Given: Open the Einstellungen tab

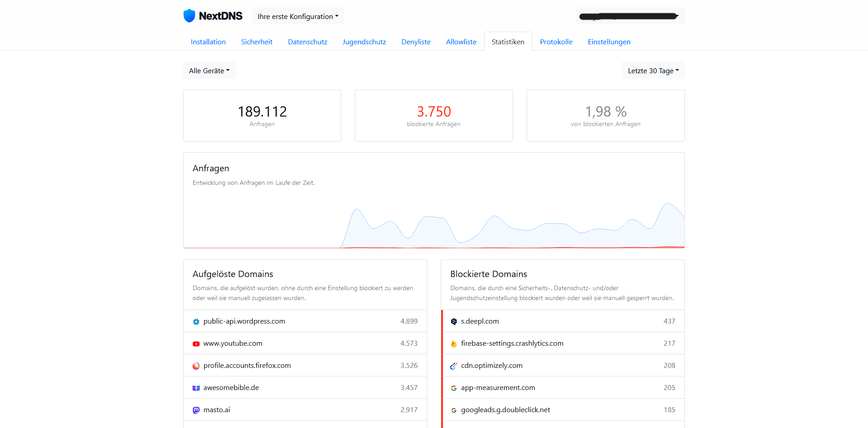Looking at the screenshot, I should [x=609, y=42].
